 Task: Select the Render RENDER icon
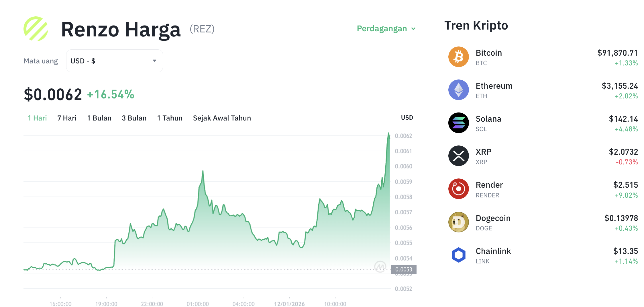tap(458, 189)
